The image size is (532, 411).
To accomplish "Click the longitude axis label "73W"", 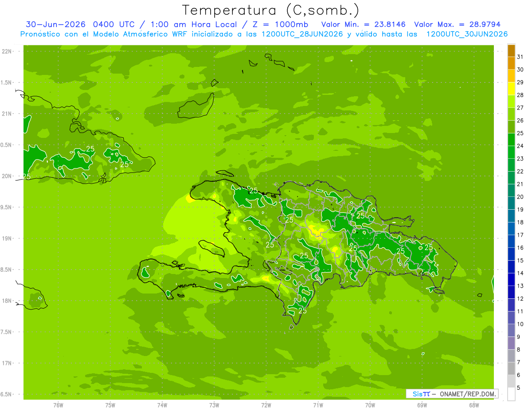I will 214,405.
